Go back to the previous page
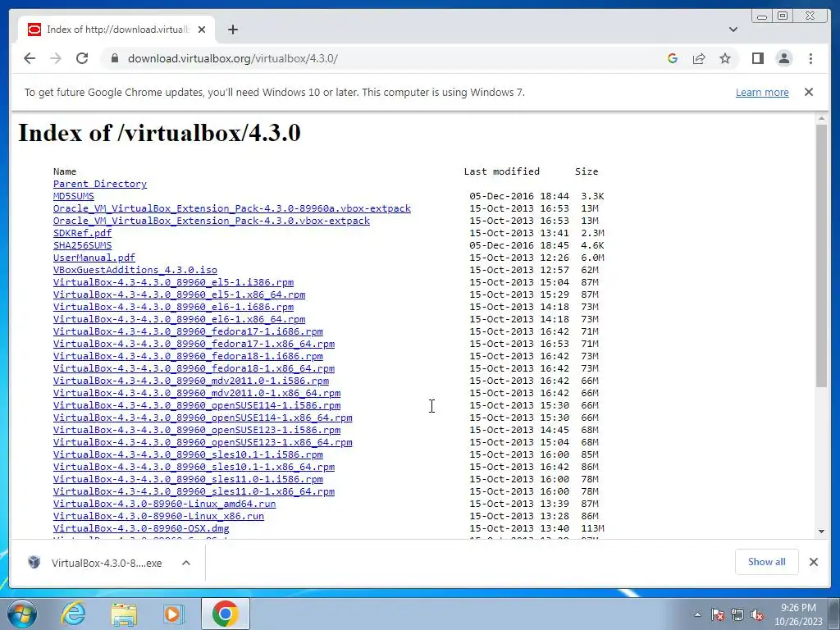Screen dimensions: 840x630 [x=30, y=58]
